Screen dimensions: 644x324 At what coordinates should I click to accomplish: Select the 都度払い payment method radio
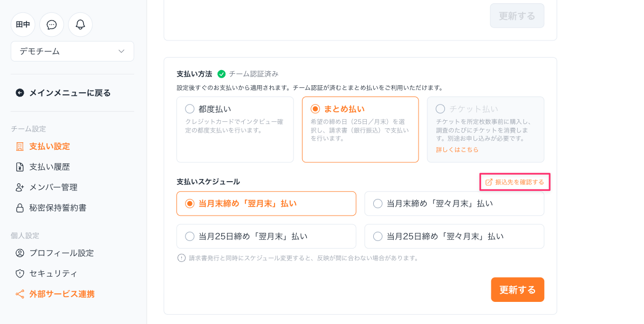pos(190,109)
